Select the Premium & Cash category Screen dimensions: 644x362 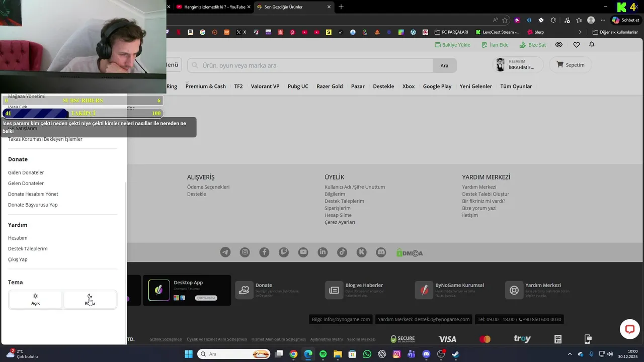(x=205, y=86)
